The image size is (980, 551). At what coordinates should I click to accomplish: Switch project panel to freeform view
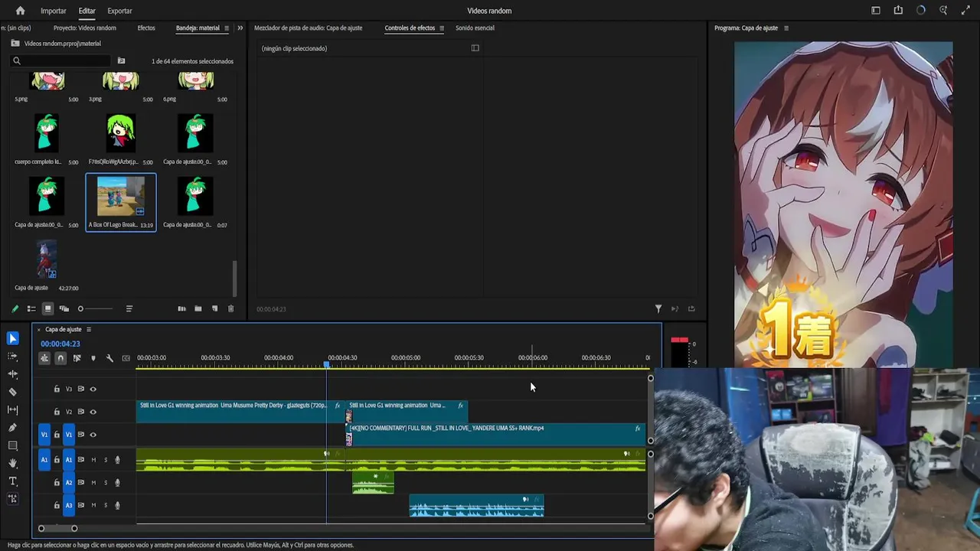pos(64,308)
